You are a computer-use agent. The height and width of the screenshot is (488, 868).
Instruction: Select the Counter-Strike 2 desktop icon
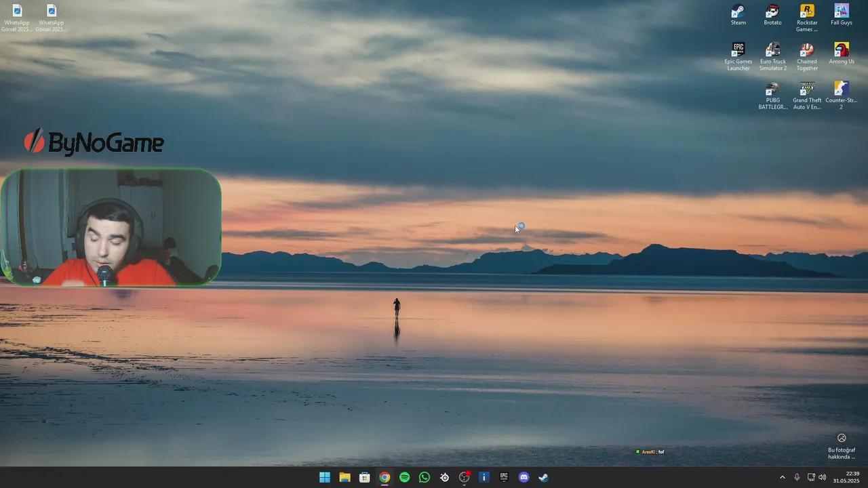[842, 96]
